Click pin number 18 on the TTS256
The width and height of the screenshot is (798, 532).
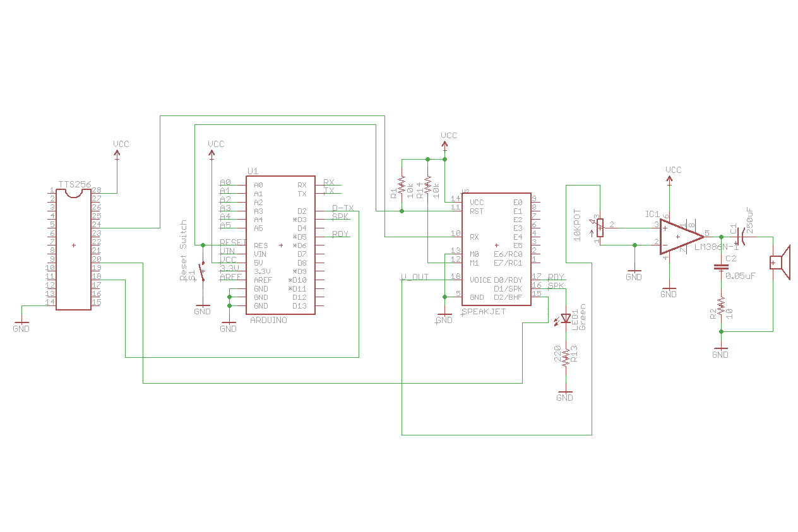pos(97,276)
